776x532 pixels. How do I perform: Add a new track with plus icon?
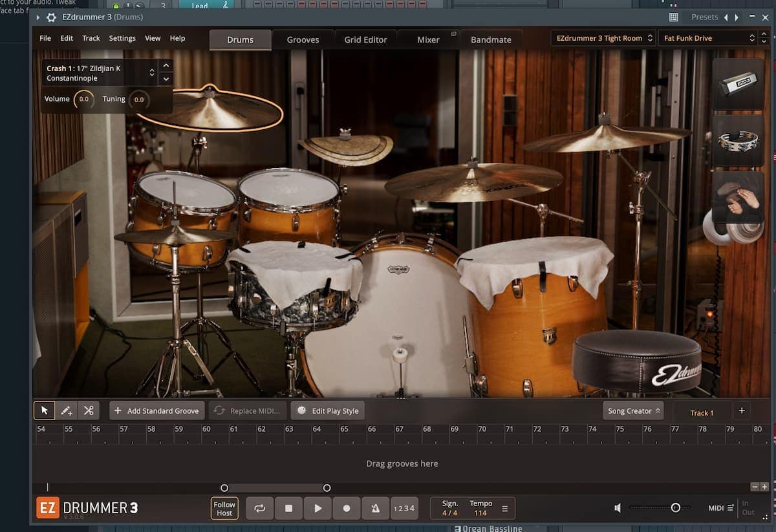(x=742, y=410)
